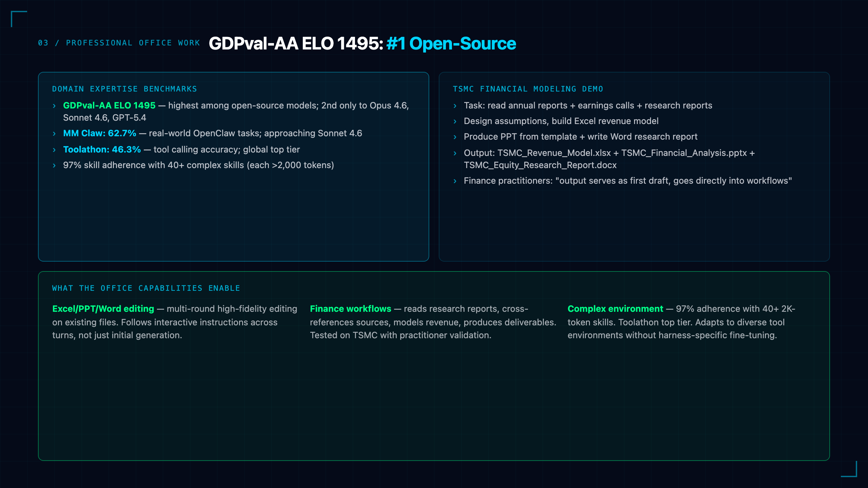The width and height of the screenshot is (868, 488).
Task: Click the bottom-right corner bracket decoration
Action: pyautogui.click(x=849, y=469)
